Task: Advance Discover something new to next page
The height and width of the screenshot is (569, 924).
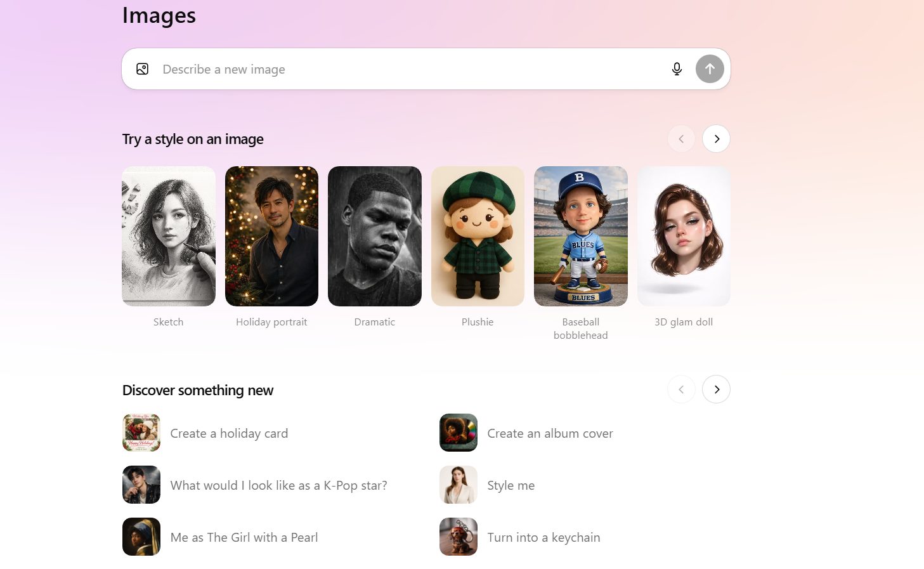Action: click(x=716, y=389)
